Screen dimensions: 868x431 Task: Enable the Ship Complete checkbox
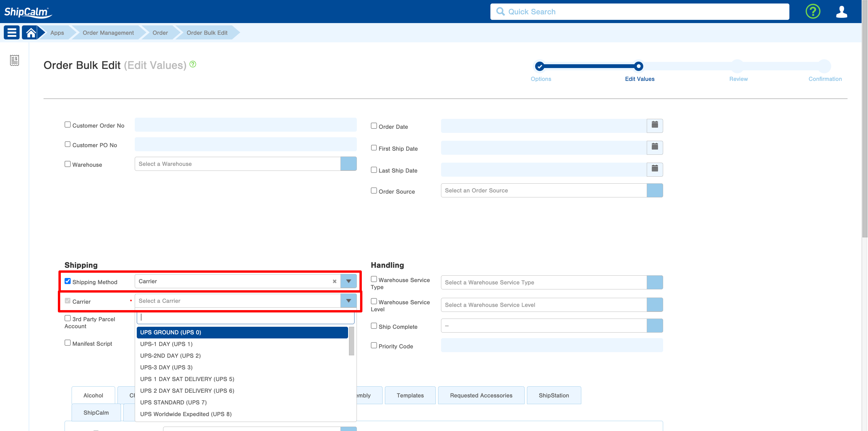coord(374,326)
